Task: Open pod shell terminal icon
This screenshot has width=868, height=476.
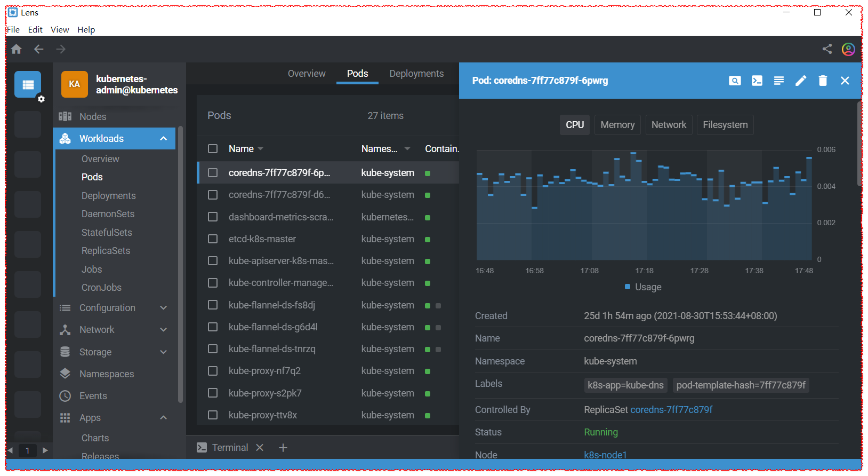Action: pos(757,81)
